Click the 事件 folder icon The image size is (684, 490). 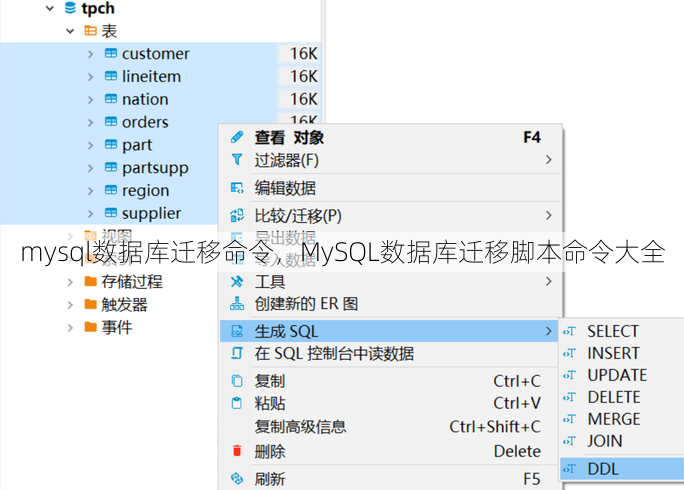[91, 326]
